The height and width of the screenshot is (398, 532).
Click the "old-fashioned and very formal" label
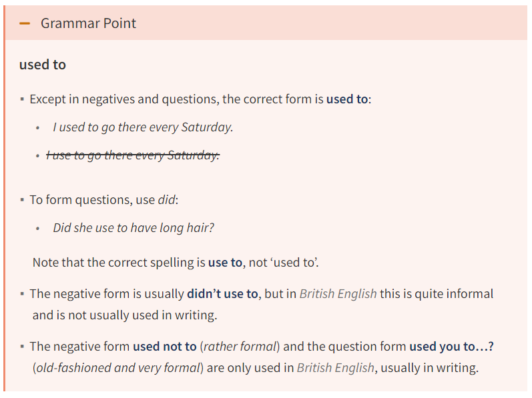click(x=118, y=368)
